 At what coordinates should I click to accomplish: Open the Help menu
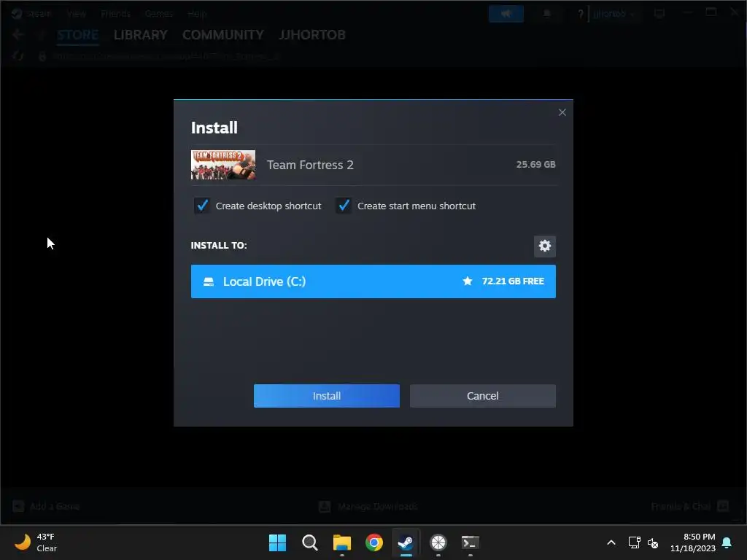(x=197, y=13)
